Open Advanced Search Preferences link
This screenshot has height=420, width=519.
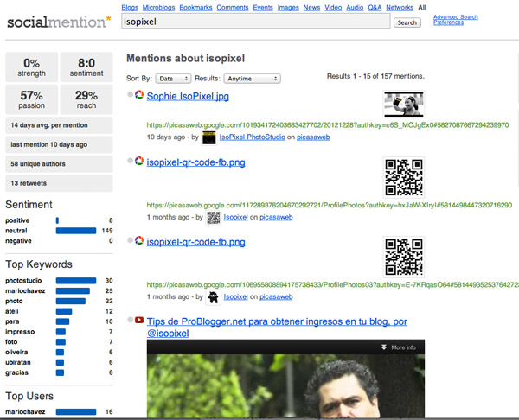[456, 20]
